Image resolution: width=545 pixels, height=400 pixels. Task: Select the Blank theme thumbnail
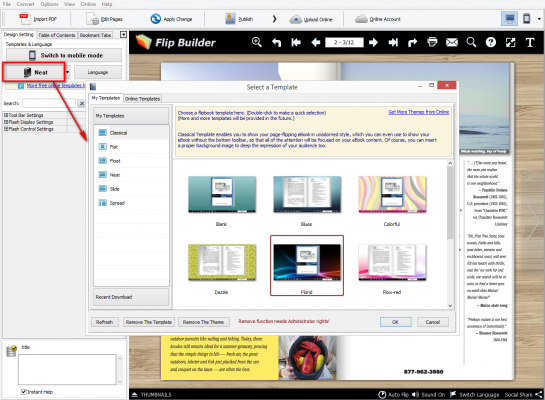click(222, 194)
